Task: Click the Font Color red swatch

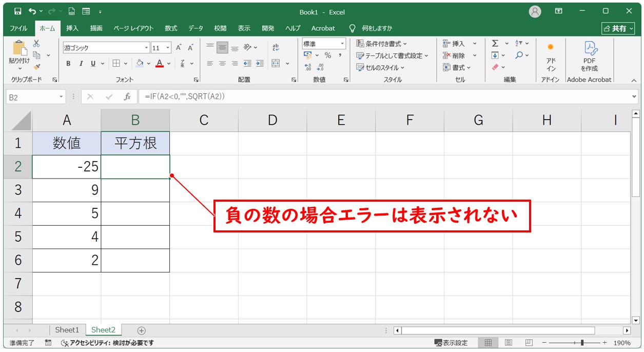Action: pos(160,64)
